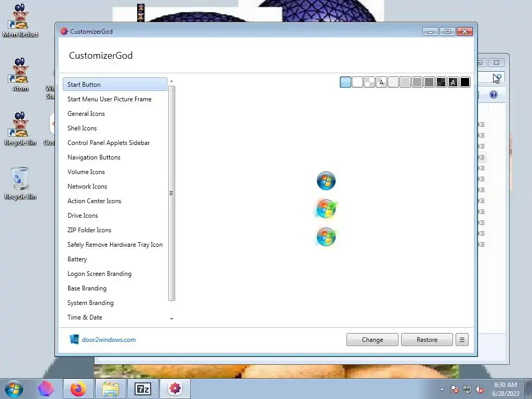
Task: Click the CustomizerGod title bar icon
Action: [x=64, y=31]
